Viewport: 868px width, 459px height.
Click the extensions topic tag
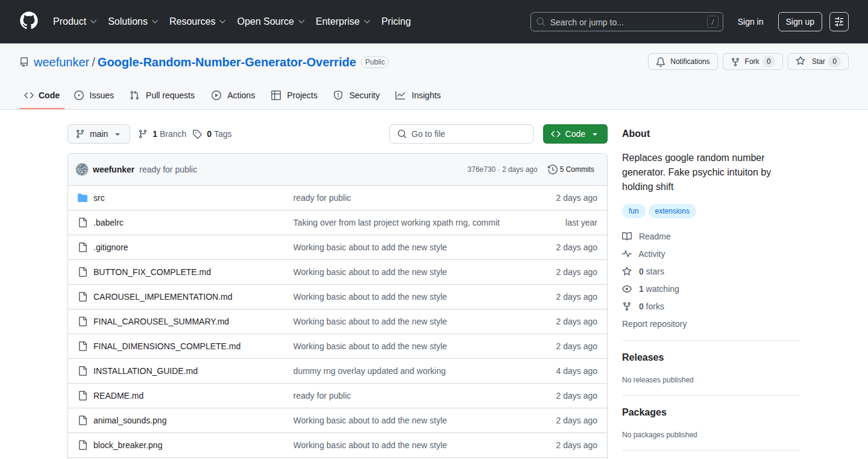tap(672, 211)
